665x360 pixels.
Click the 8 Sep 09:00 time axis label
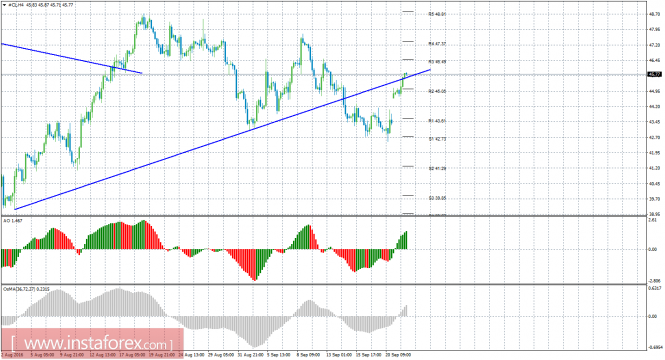(308, 354)
